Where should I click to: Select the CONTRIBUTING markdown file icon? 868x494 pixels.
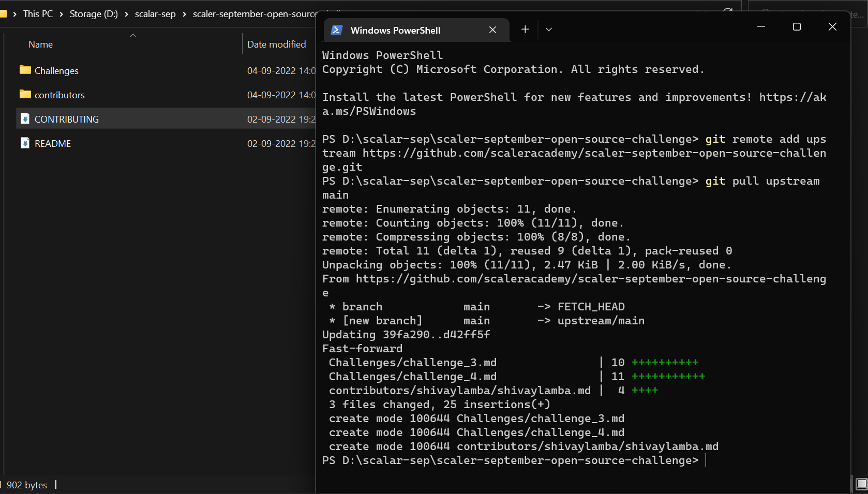25,118
